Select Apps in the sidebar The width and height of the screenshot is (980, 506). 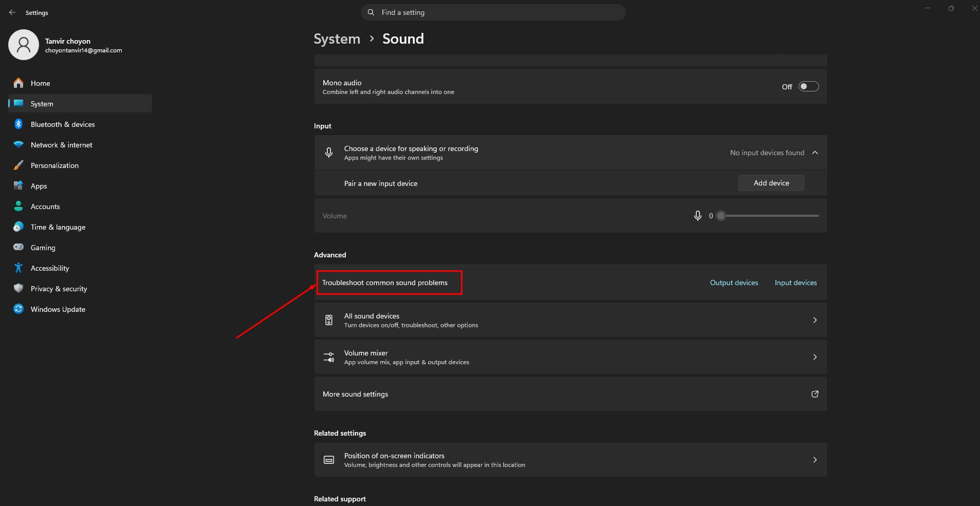point(80,185)
